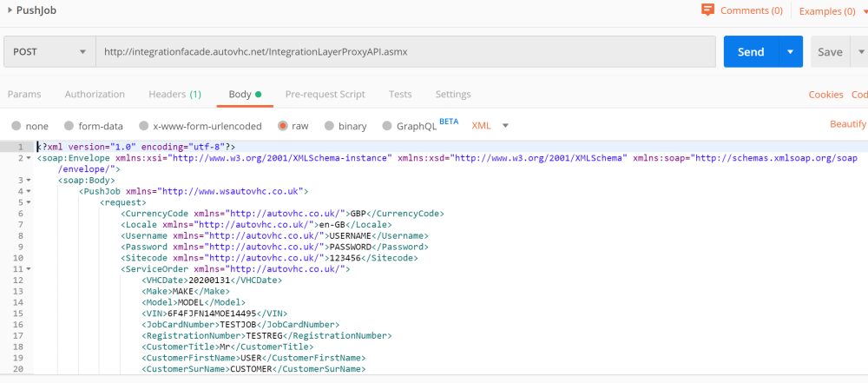868x383 pixels.
Task: Select the form-data radio option
Action: [x=68, y=126]
